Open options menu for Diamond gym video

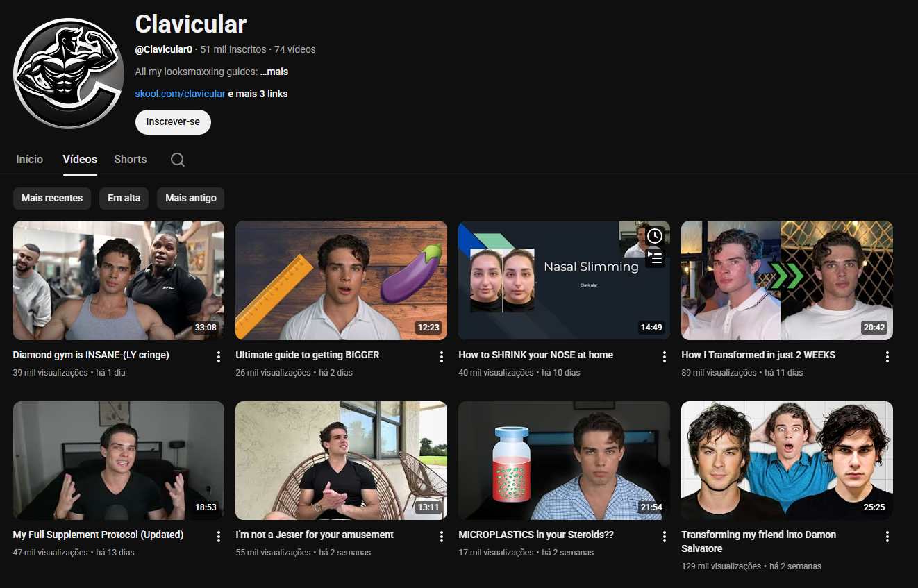point(219,357)
